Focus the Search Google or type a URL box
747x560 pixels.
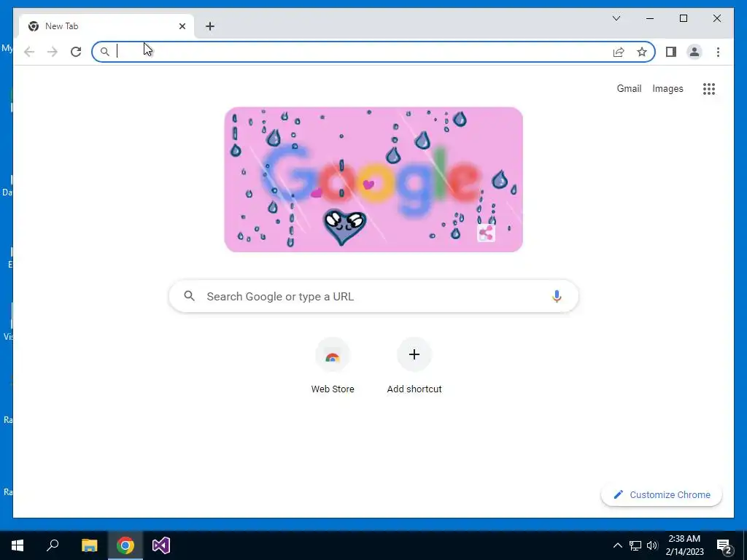pyautogui.click(x=373, y=296)
